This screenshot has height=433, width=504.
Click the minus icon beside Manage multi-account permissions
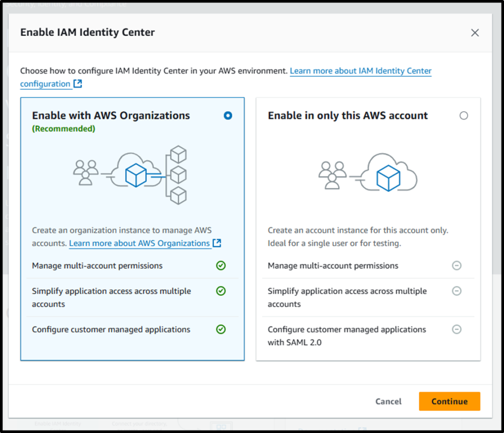[x=457, y=266]
